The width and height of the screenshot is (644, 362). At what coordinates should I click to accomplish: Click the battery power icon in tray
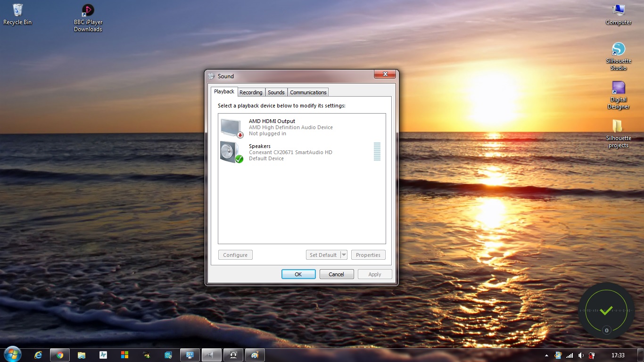[x=592, y=355]
